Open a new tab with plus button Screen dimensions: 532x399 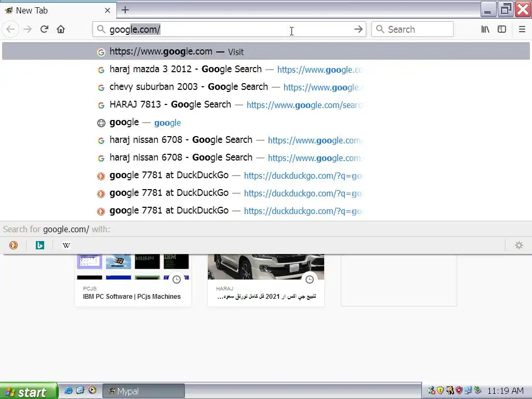[125, 10]
